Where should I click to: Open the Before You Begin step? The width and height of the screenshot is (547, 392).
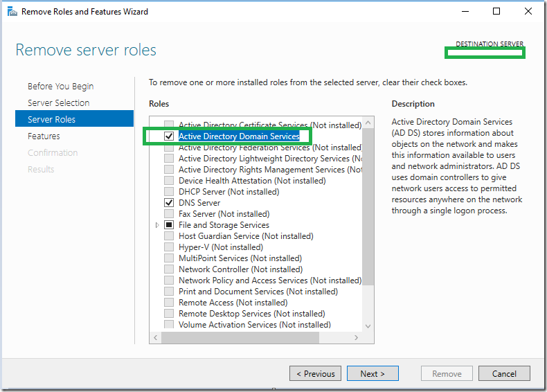[x=61, y=86]
